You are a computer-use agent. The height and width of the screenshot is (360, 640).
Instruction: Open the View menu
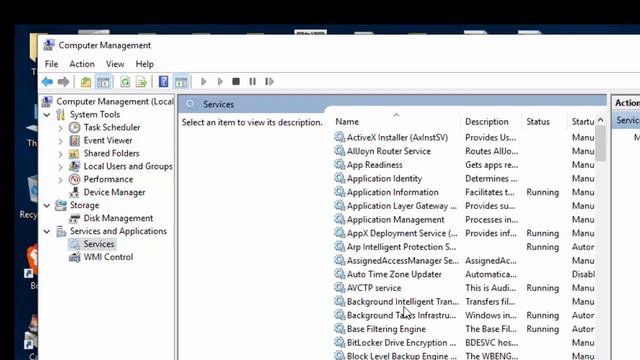(115, 64)
